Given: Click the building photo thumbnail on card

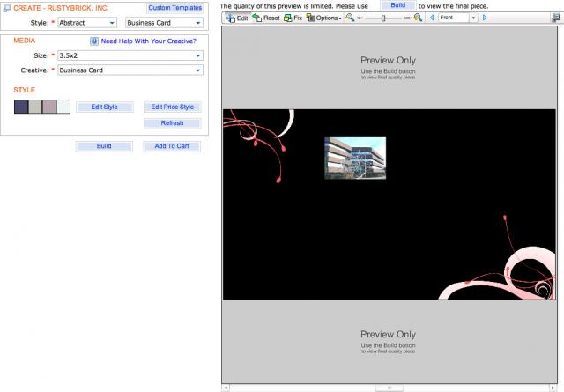Looking at the screenshot, I should 355,158.
